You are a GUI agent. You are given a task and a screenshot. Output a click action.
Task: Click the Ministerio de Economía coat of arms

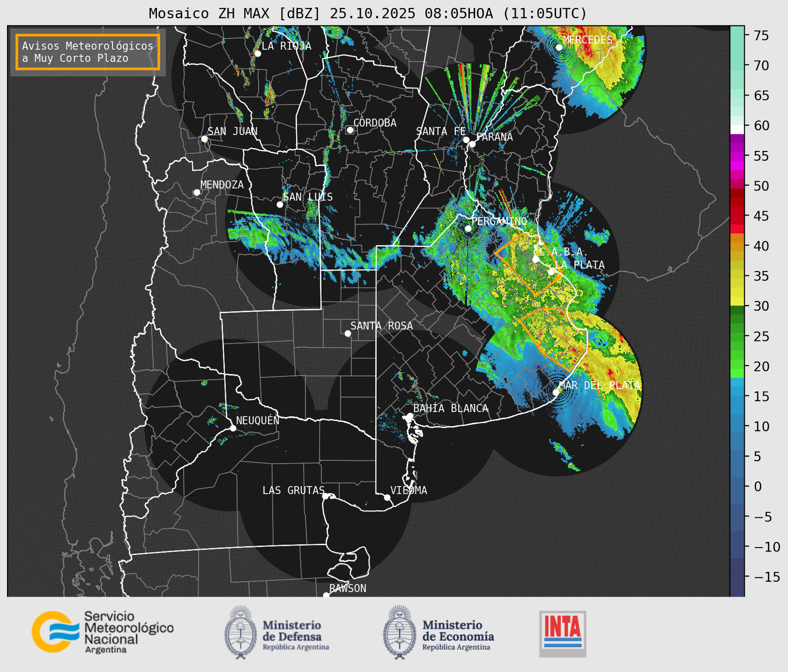tap(399, 632)
